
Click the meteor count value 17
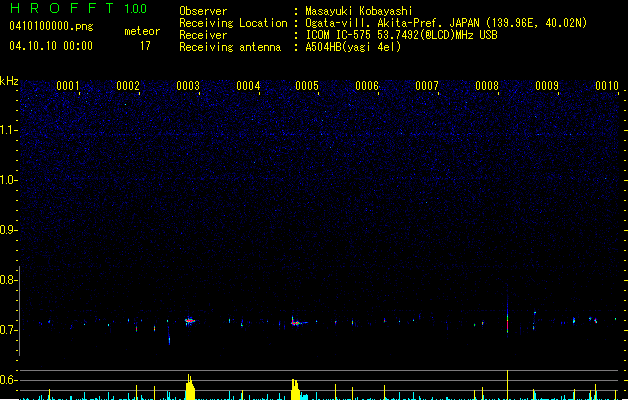145,46
